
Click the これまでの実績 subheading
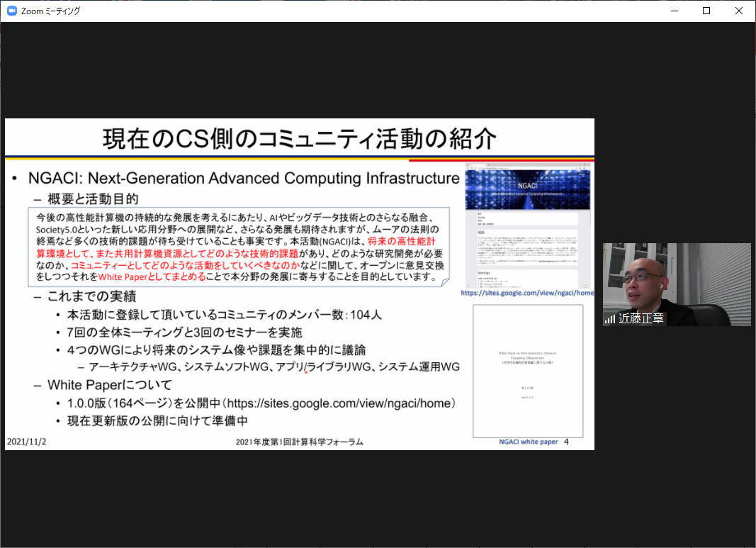point(92,296)
